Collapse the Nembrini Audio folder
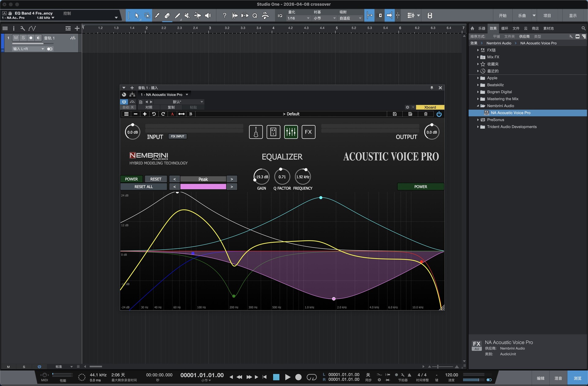The height and width of the screenshot is (386, 588). tap(478, 106)
